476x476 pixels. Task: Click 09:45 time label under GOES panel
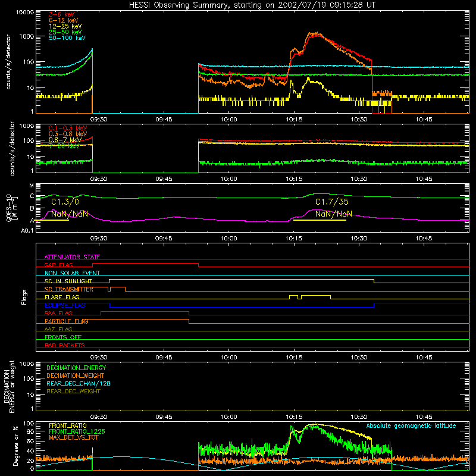click(164, 239)
